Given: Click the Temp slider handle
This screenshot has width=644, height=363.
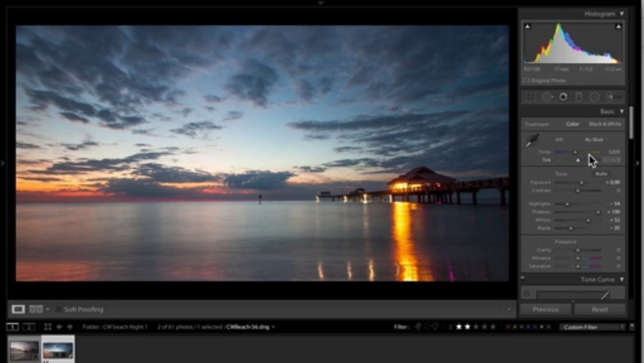Looking at the screenshot, I should click(x=576, y=152).
